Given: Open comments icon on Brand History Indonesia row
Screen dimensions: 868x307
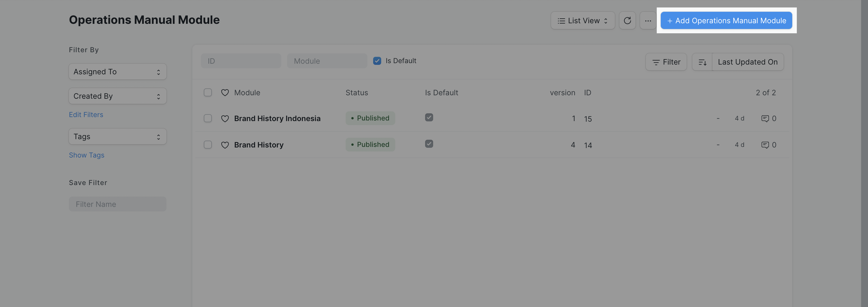Looking at the screenshot, I should coord(765,118).
